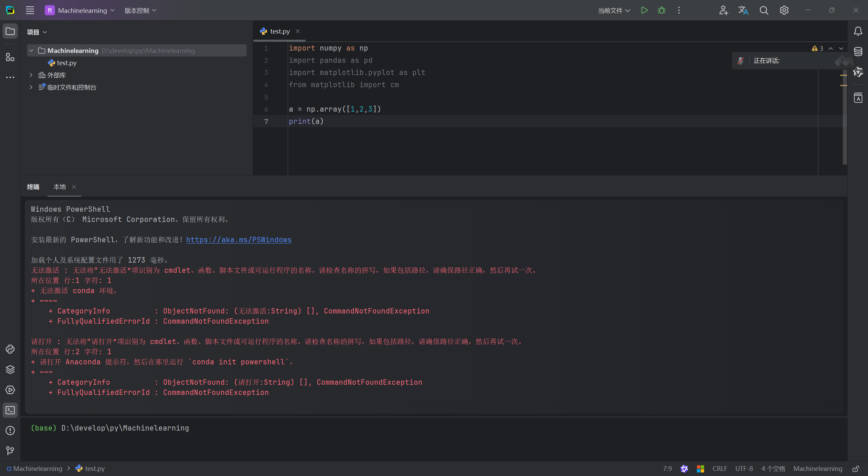Open the Git version control tool window
The width and height of the screenshot is (868, 476).
(10, 451)
